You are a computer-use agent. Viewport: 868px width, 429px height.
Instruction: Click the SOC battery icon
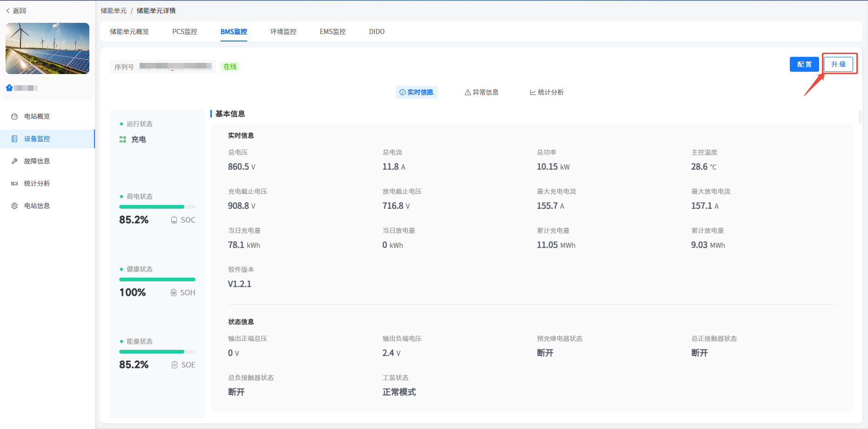[x=174, y=220]
